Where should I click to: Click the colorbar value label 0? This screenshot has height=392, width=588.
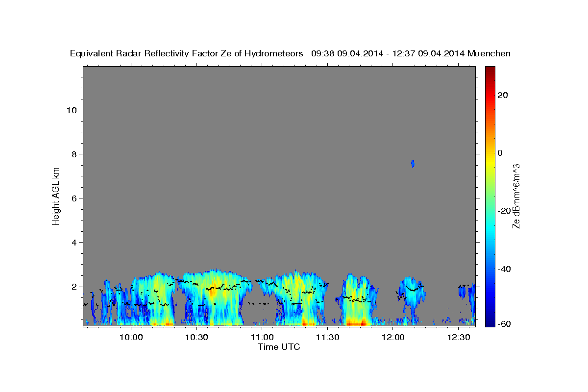tap(500, 153)
